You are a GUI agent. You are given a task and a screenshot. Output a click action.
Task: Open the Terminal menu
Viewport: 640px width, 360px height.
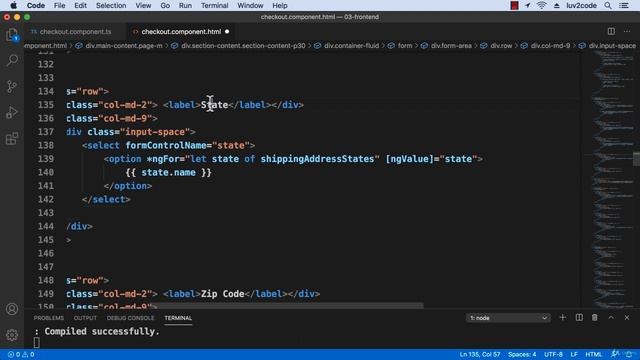[x=215, y=5]
